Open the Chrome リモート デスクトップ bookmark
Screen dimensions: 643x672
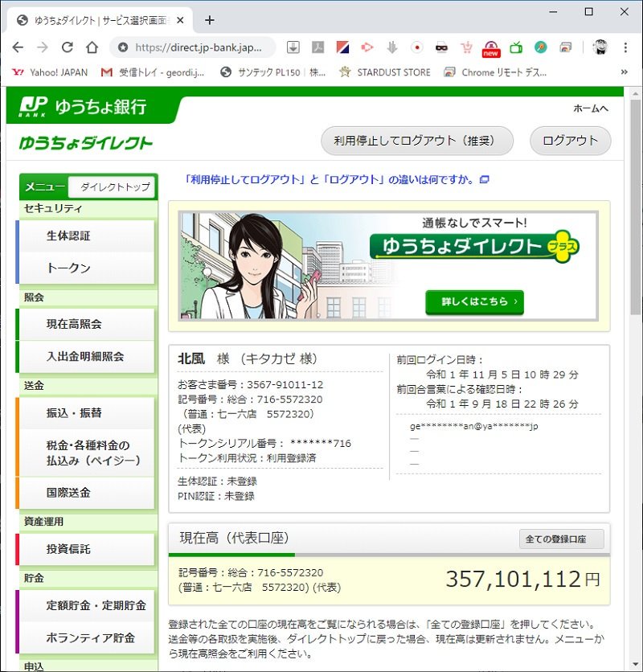click(495, 72)
